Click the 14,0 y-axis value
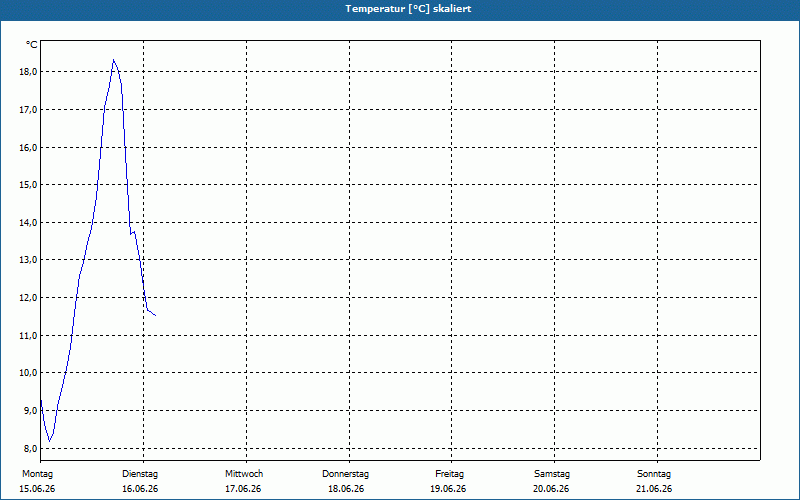This screenshot has height=500, width=800. pos(28,222)
